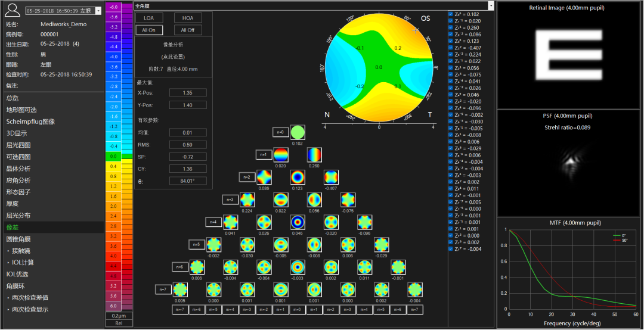Select the n=7 thumbnail valued 0.005
Viewport: 644px width, 330px height.
[180, 289]
